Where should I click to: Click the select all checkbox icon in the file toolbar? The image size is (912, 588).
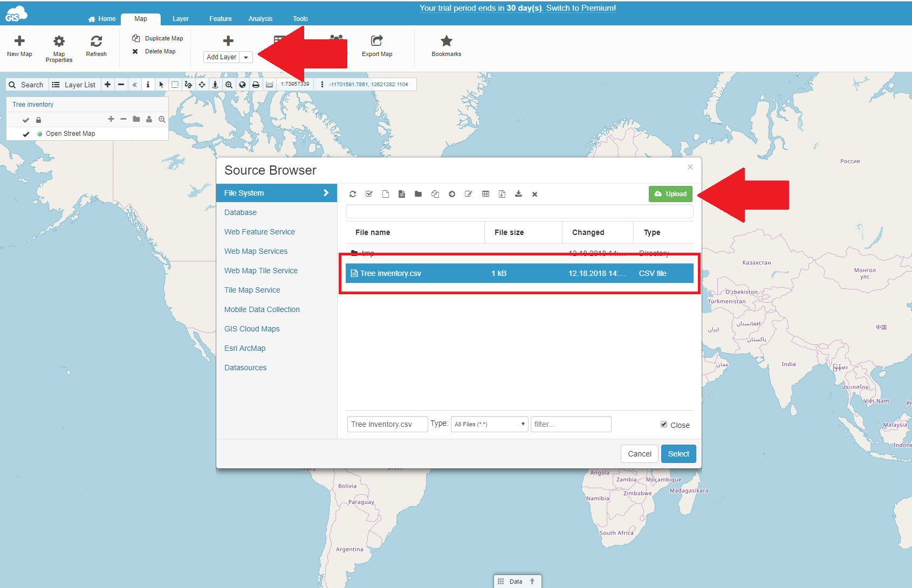[369, 194]
